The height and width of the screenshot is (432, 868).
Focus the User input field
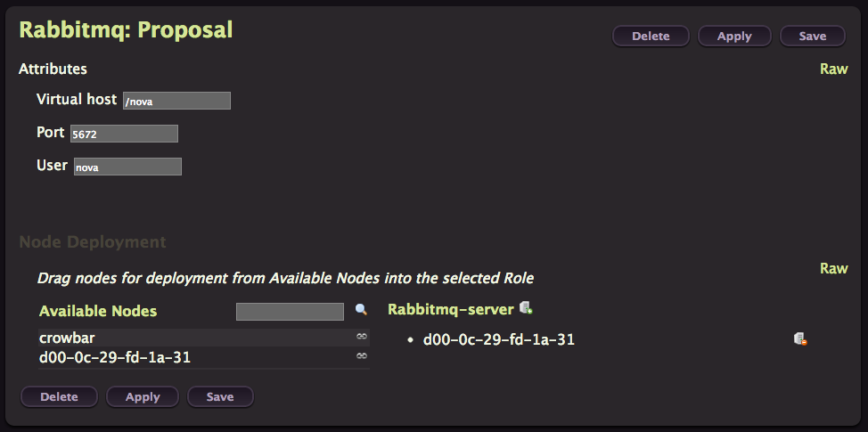(x=127, y=167)
